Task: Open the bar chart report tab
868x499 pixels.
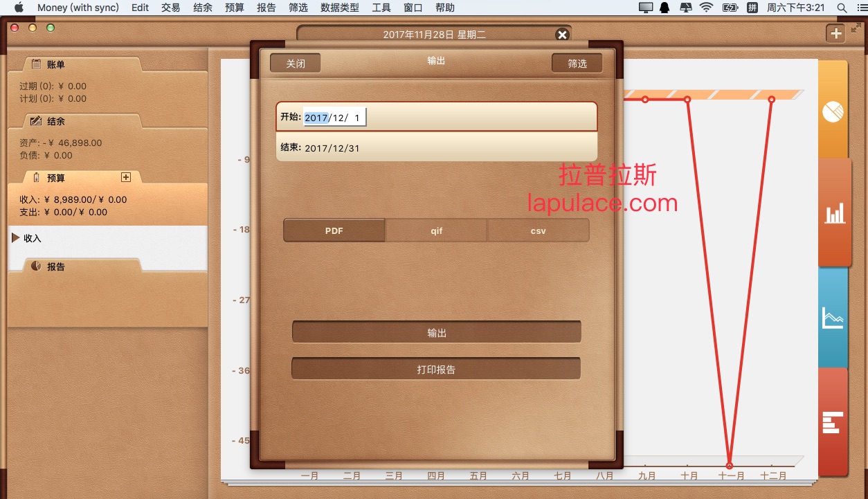Action: click(834, 213)
